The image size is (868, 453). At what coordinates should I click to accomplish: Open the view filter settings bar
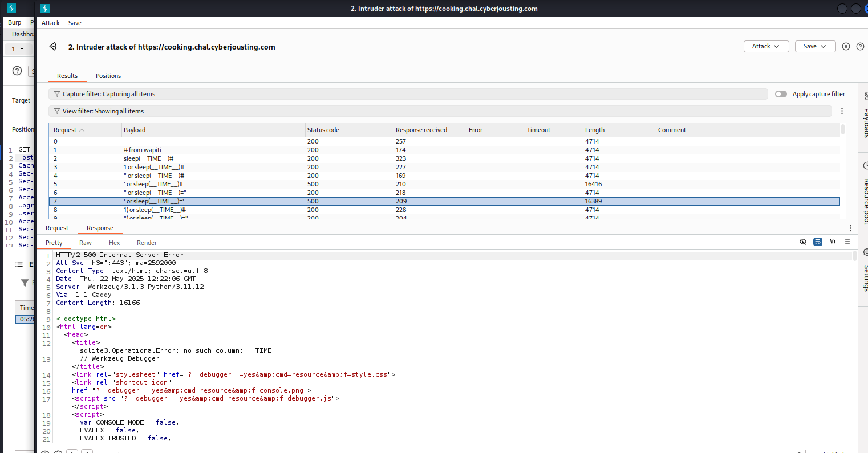pos(440,111)
